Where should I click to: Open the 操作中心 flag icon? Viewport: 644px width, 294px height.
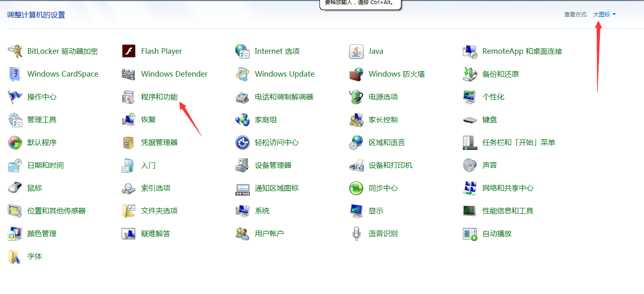coord(15,97)
